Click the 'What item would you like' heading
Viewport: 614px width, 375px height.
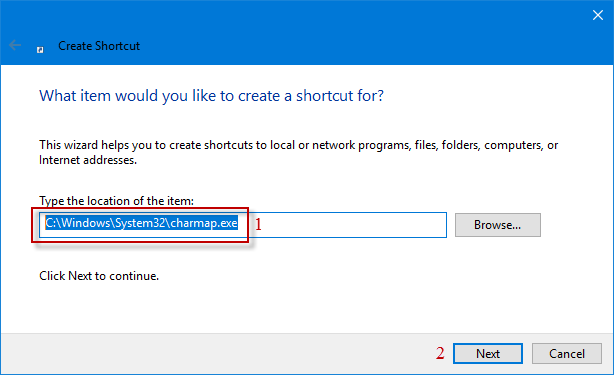point(211,96)
